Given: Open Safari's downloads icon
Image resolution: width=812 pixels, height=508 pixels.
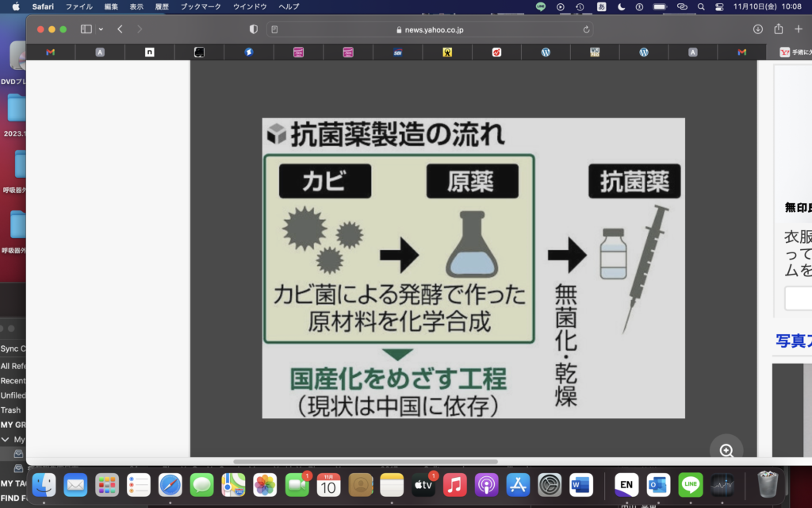Looking at the screenshot, I should (x=760, y=29).
